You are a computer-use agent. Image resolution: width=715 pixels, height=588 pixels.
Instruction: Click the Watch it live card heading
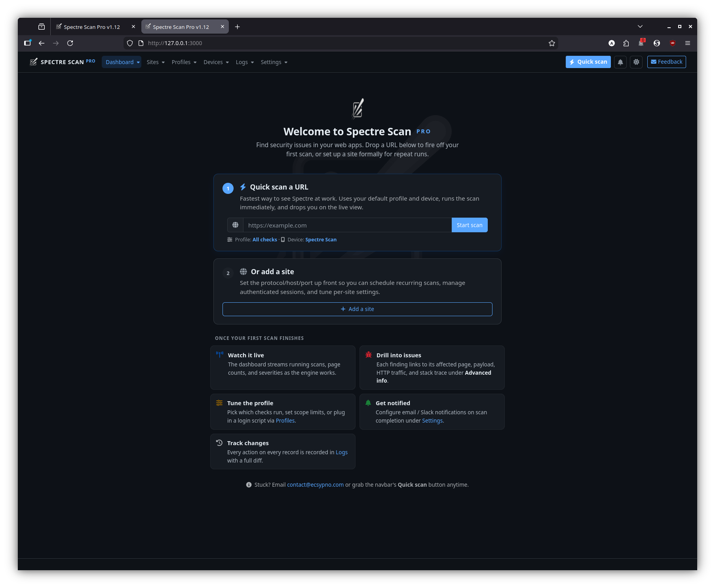(x=246, y=355)
